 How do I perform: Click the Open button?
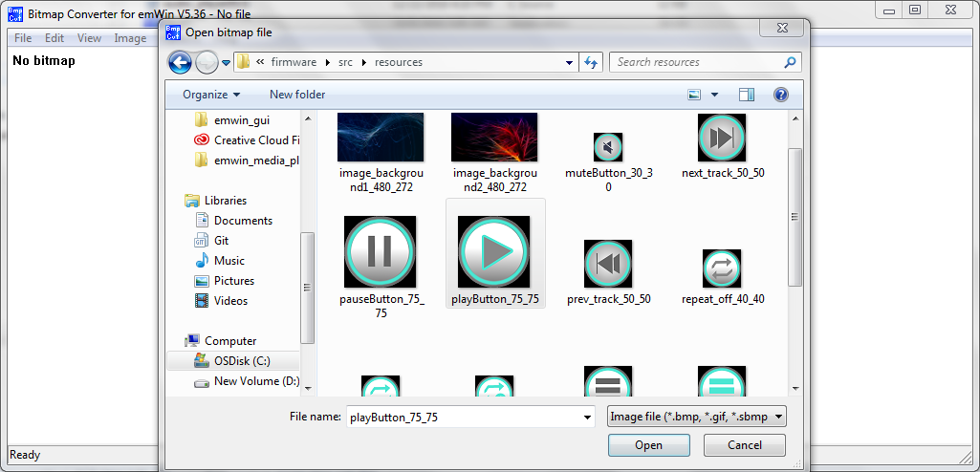coord(649,445)
